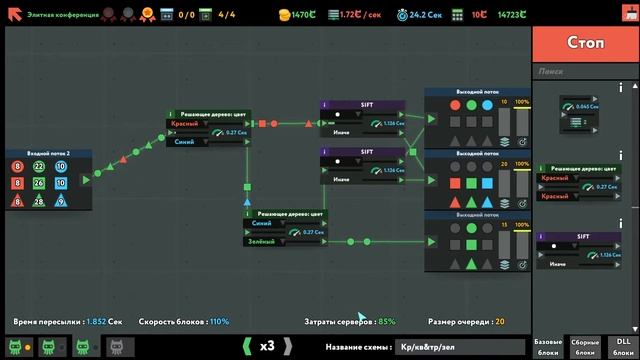Adjust the 20 queue bar in second output
The image size is (640, 360).
[x=504, y=183]
